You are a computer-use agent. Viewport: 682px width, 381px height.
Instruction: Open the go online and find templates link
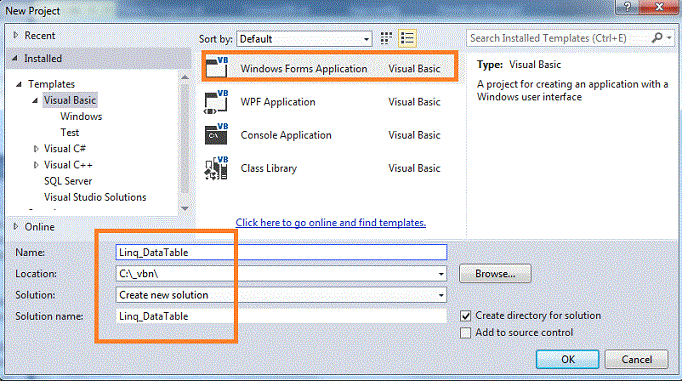[x=331, y=222]
